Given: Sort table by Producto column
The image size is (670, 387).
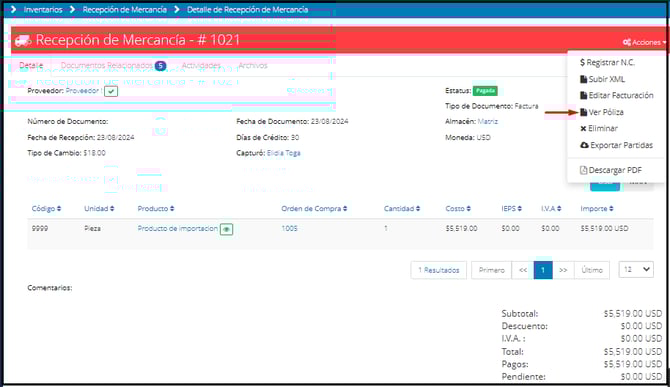Looking at the screenshot, I should [x=156, y=208].
